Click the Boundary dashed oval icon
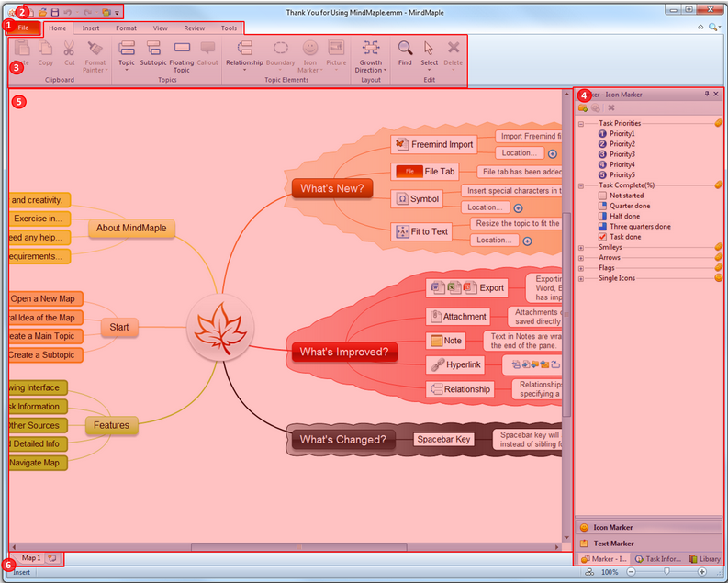Viewport: 728px width, 583px height. (x=280, y=49)
